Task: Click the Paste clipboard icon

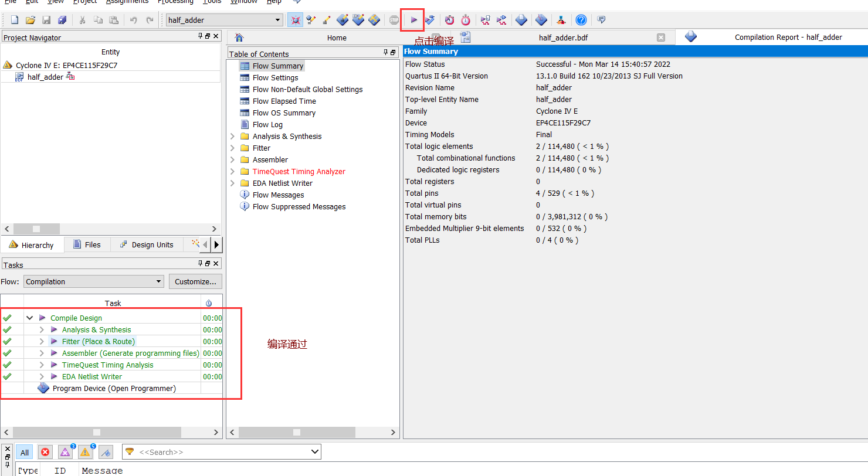Action: point(114,20)
